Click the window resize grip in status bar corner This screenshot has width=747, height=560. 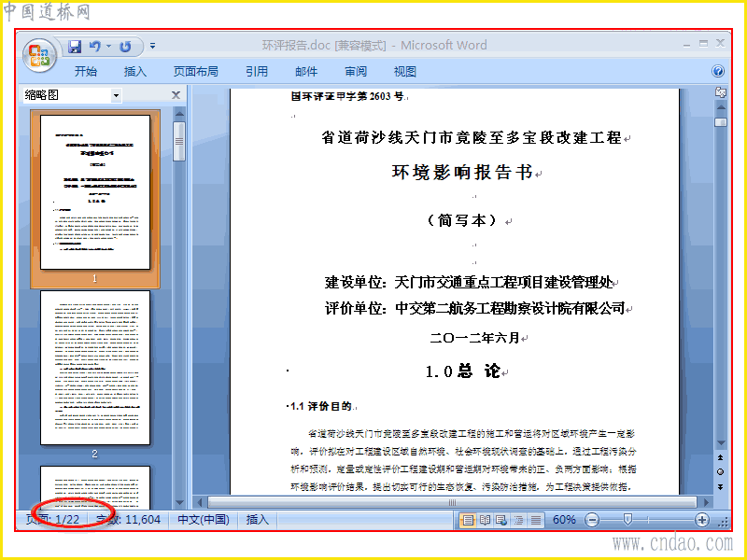pos(724,523)
